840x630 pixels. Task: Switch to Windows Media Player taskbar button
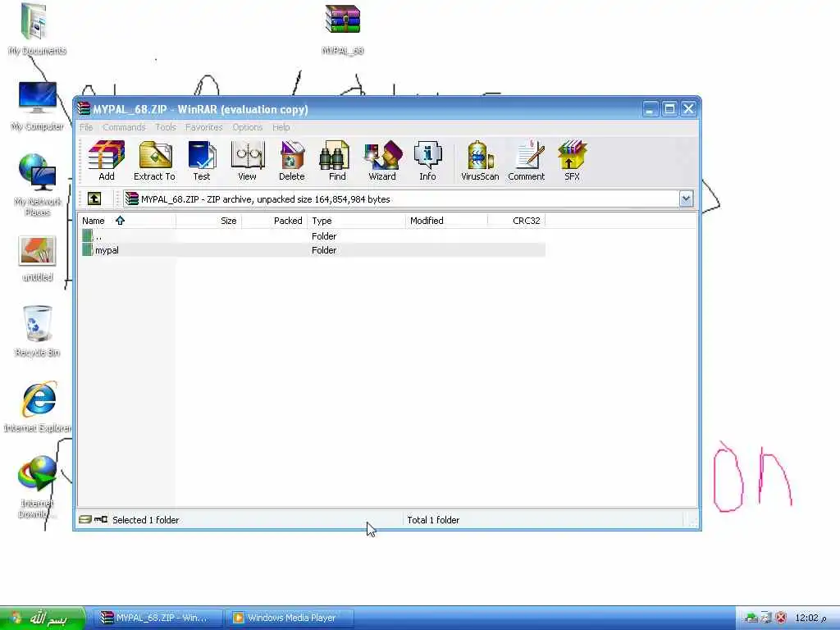point(290,619)
